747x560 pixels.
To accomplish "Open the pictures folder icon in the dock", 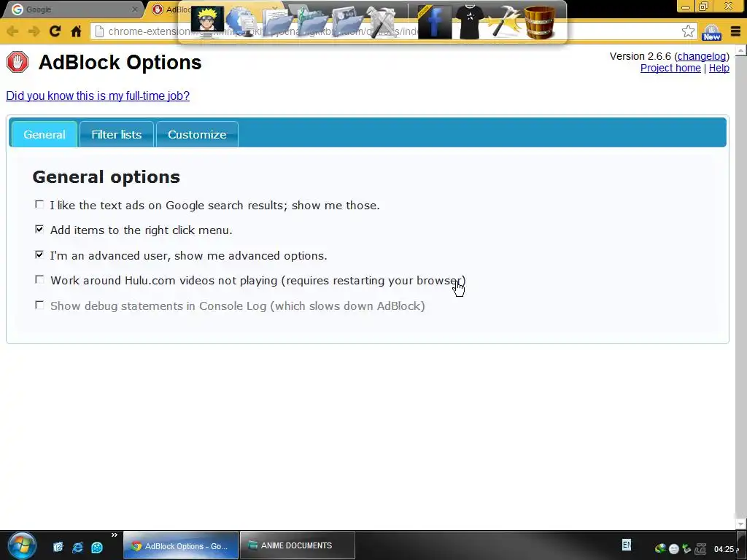I will tap(347, 22).
